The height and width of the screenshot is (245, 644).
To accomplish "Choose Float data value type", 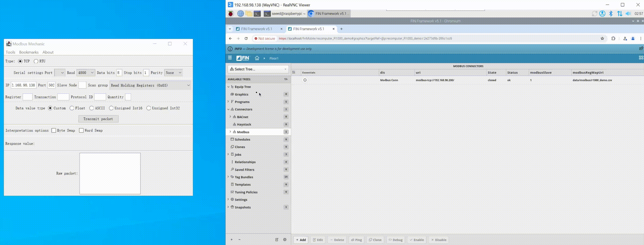I will (72, 108).
